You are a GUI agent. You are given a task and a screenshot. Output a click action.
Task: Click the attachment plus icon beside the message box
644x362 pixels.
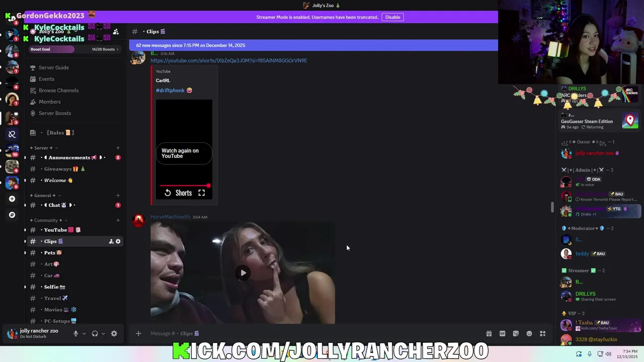point(138,333)
